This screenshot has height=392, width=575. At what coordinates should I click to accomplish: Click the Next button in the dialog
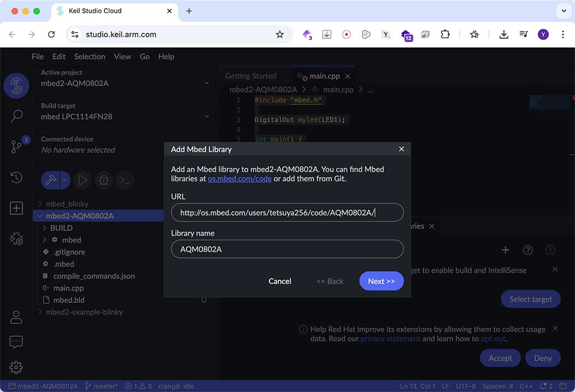pyautogui.click(x=381, y=281)
